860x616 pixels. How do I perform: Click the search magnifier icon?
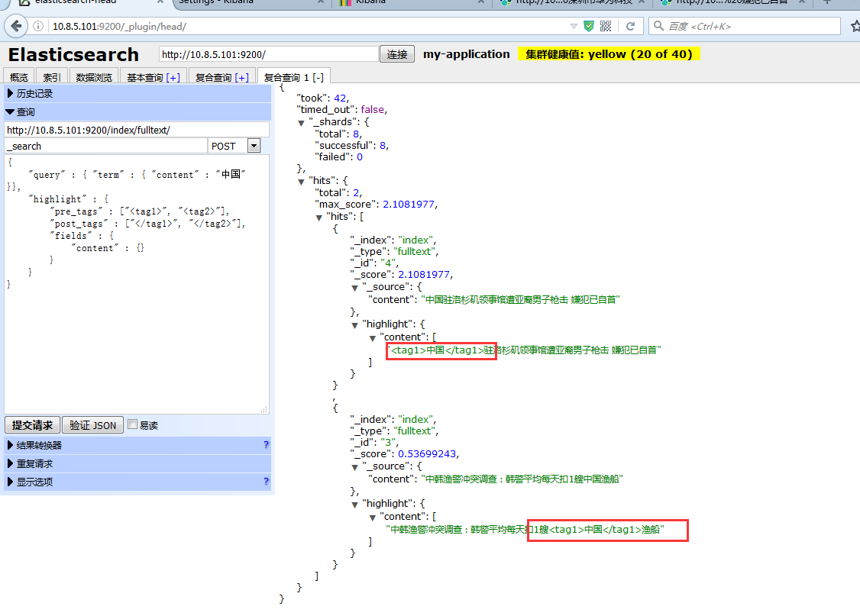[658, 26]
